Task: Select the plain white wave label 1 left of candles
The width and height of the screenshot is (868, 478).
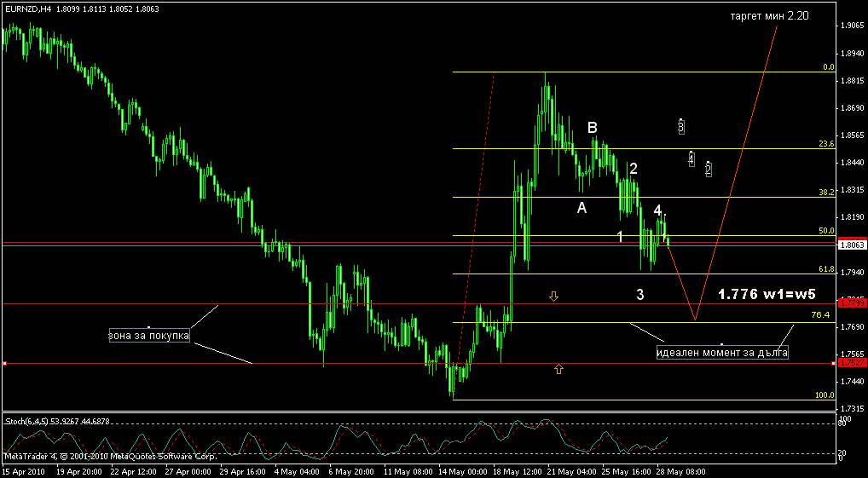Action: [x=620, y=237]
